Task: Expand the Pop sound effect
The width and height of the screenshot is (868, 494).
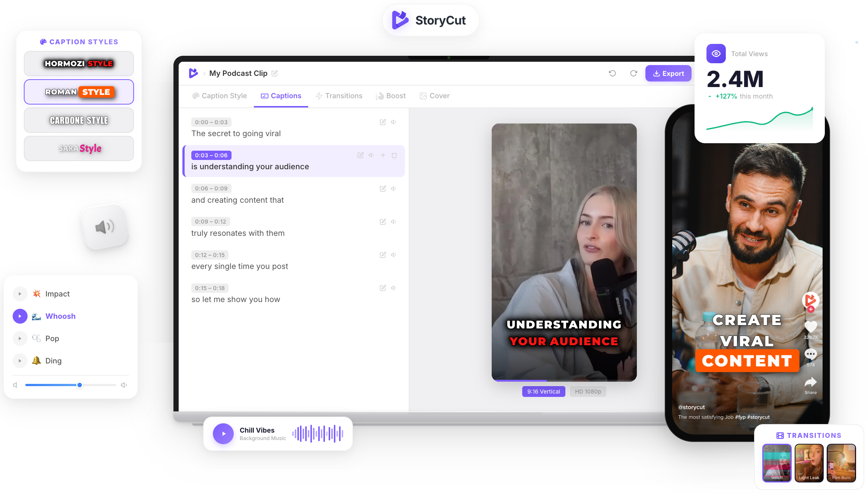Action: tap(20, 338)
